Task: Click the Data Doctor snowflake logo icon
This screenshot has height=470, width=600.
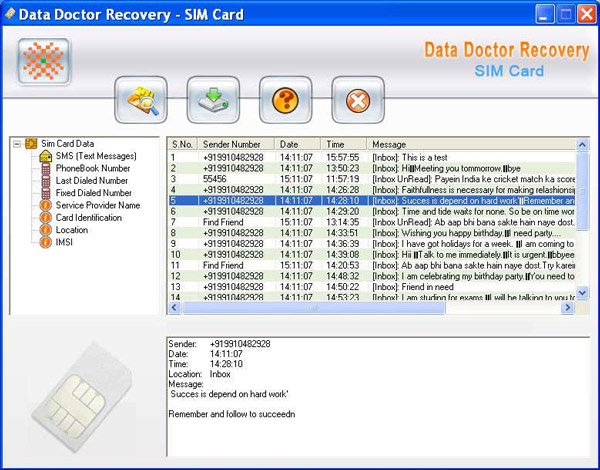Action: pos(44,61)
